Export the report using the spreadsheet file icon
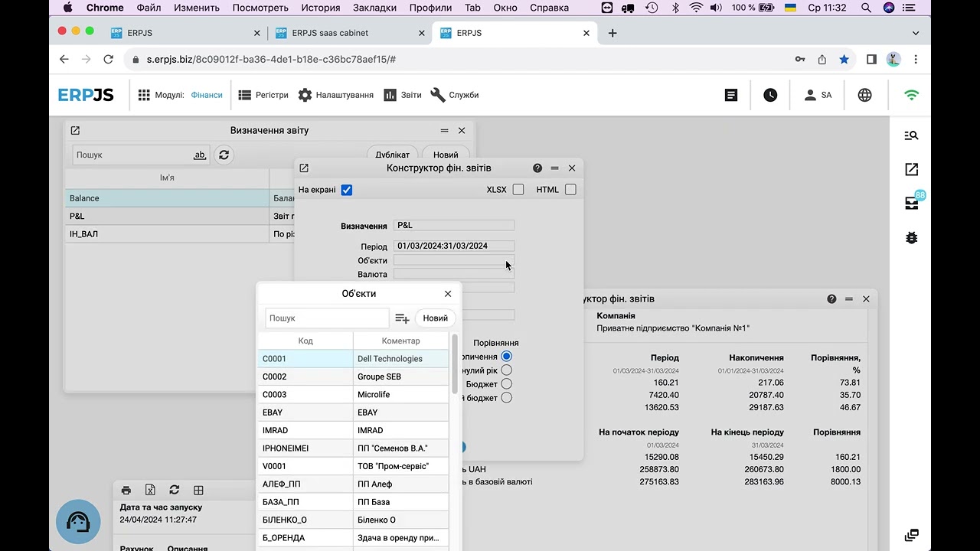 150,490
